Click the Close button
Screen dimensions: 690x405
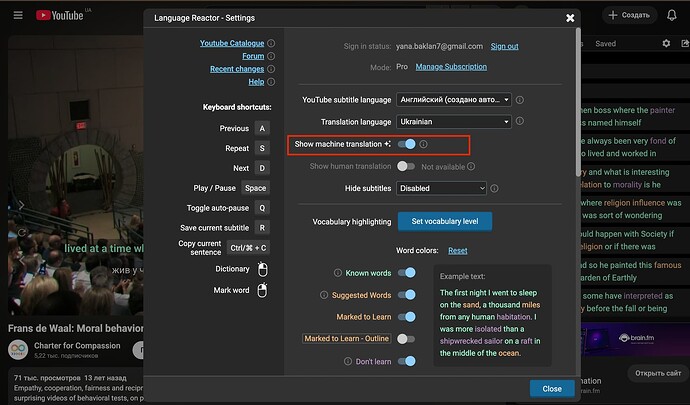(552, 389)
